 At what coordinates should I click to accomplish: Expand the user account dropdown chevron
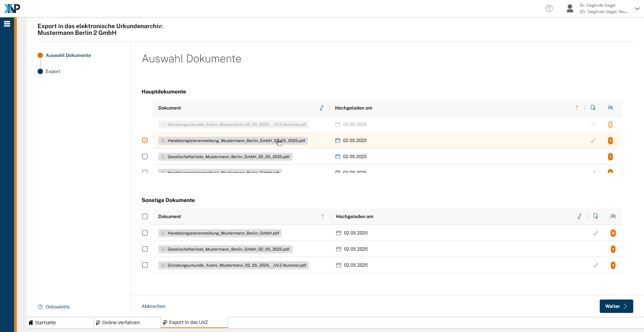(637, 9)
